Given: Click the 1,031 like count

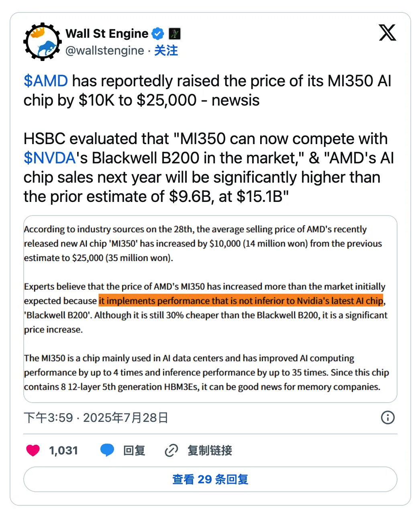Looking at the screenshot, I should (63, 450).
